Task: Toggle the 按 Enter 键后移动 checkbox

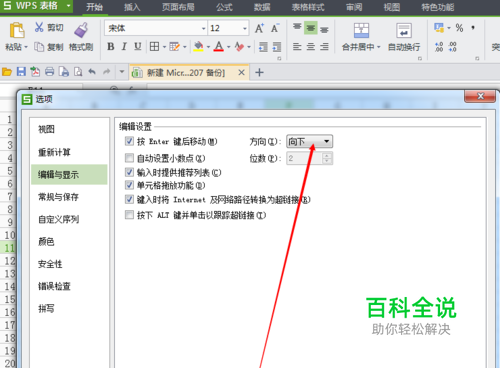Action: [x=129, y=141]
